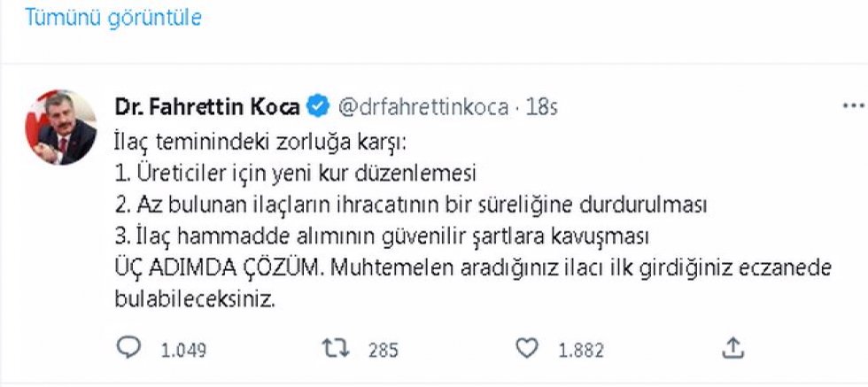Click the 18s tweet timestamp
This screenshot has height=387, width=868.
coord(541,107)
